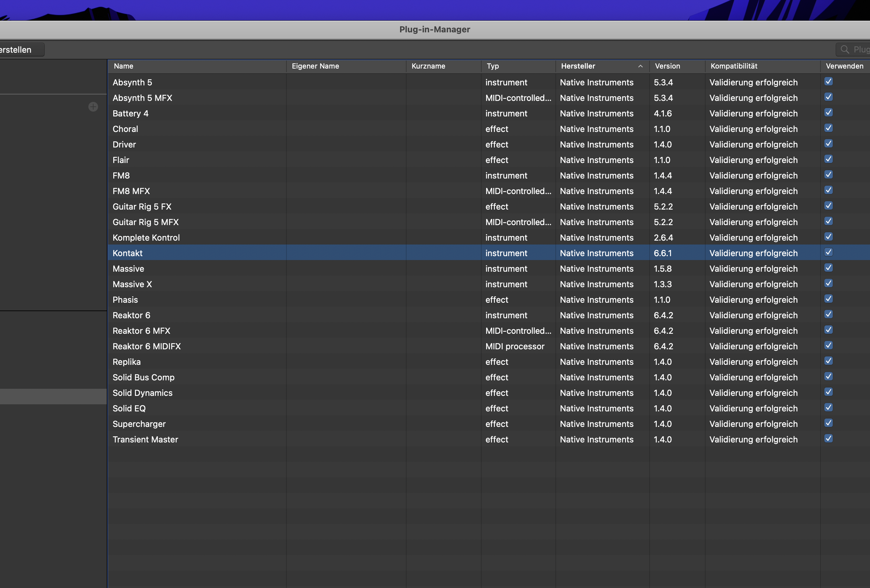Screen dimensions: 870x588
Task: Select the highlighted sidebar row
Action: (53, 397)
